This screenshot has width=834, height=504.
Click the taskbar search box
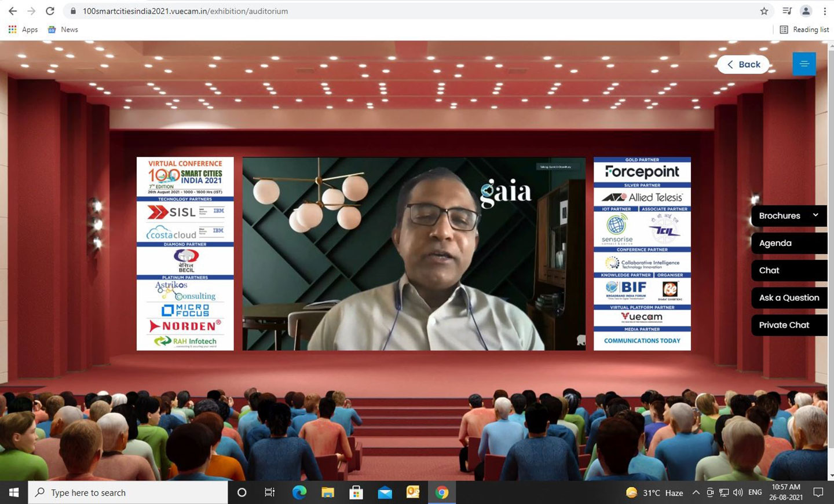[x=128, y=492]
